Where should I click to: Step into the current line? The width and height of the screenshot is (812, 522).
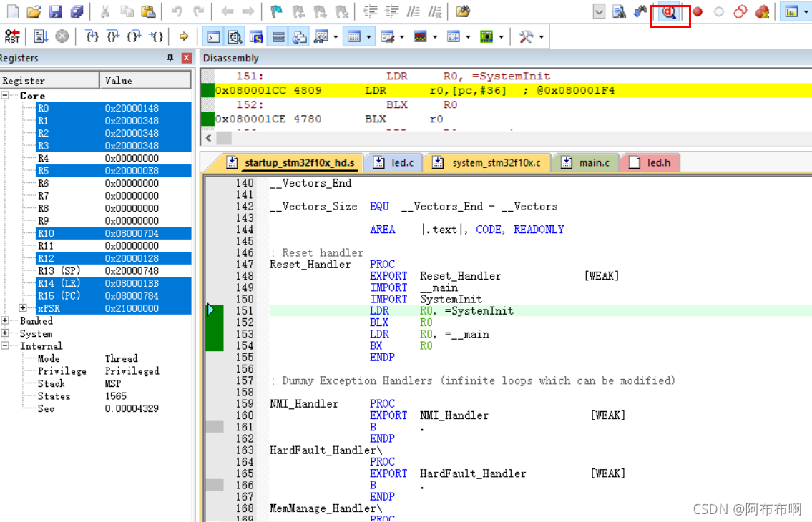(x=92, y=36)
